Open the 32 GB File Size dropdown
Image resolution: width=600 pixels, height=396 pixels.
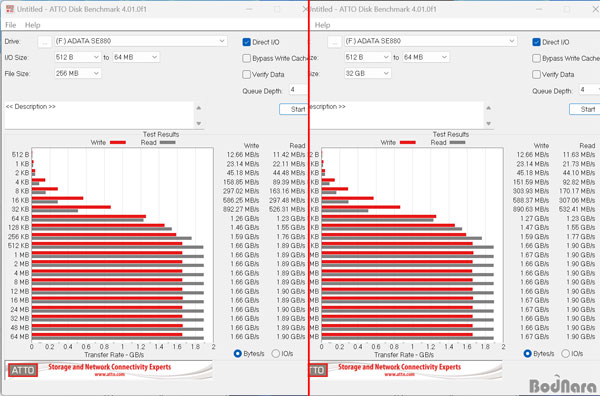point(367,73)
